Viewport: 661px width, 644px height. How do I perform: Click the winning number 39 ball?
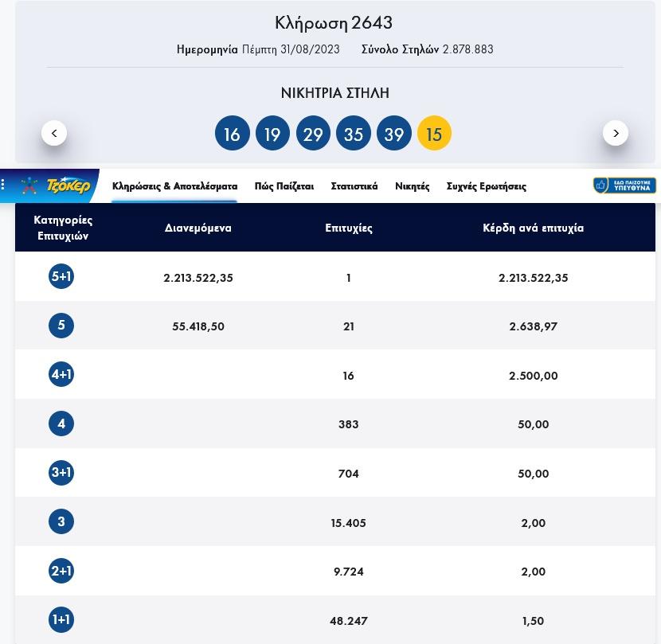[393, 134]
